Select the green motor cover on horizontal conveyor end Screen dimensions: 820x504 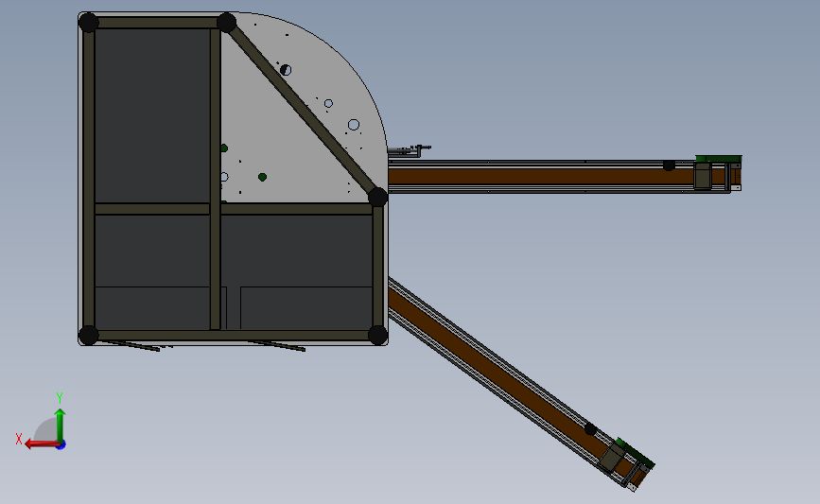[718, 159]
